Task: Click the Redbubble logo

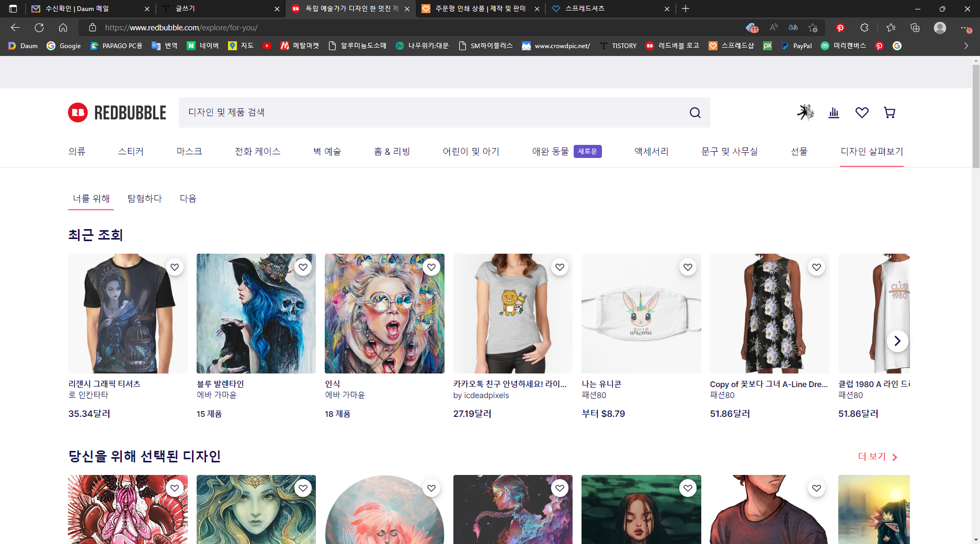Action: pyautogui.click(x=117, y=112)
